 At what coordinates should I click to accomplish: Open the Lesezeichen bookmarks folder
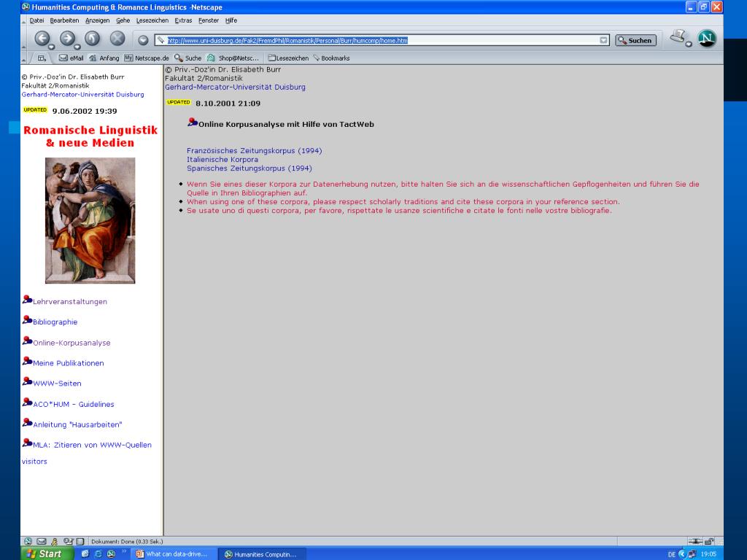pyautogui.click(x=288, y=58)
